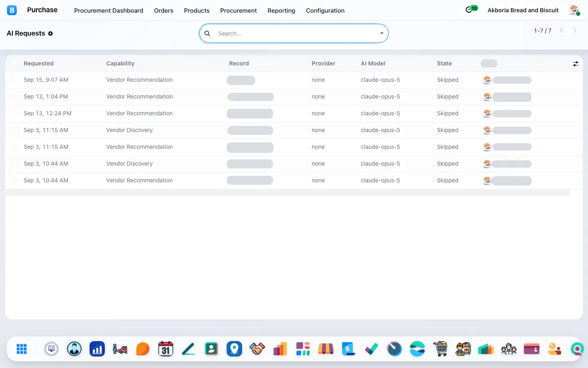Click the 1-7 / 7 pager counter
Screen dimensions: 588x368
543,31
